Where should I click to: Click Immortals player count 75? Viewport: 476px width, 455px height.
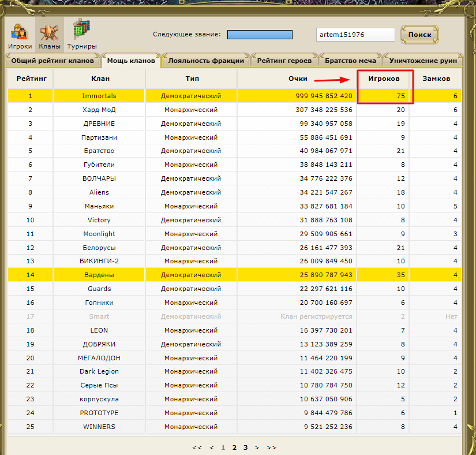tap(401, 96)
